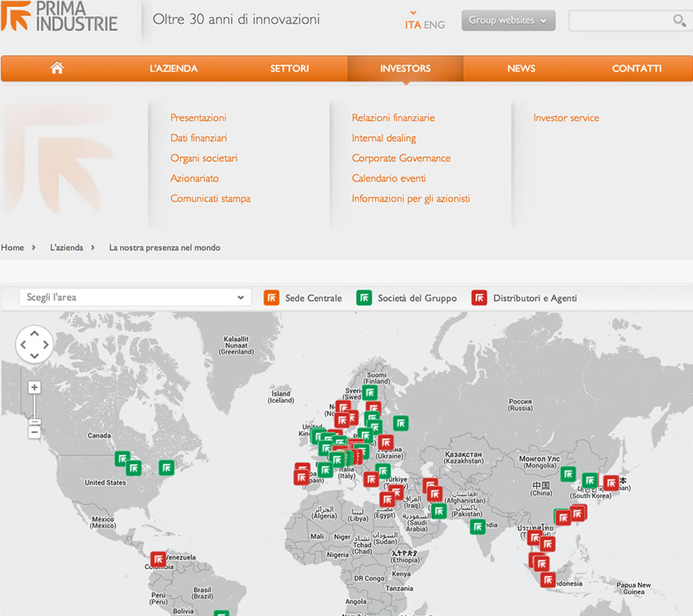Open the Azionariato link
Screen dimensions: 693x616
coord(195,179)
